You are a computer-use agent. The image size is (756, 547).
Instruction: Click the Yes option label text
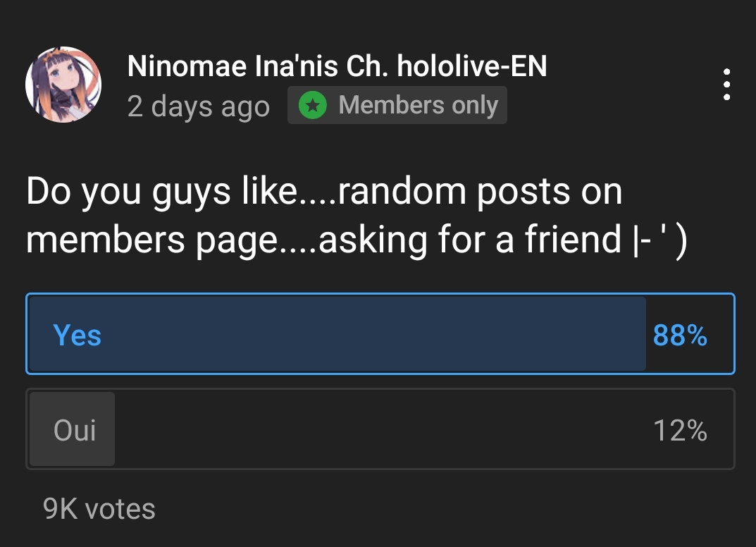click(x=77, y=335)
